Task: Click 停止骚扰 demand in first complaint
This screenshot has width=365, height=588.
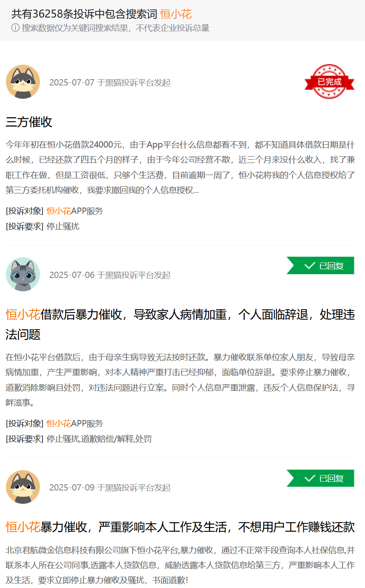Action: (63, 226)
